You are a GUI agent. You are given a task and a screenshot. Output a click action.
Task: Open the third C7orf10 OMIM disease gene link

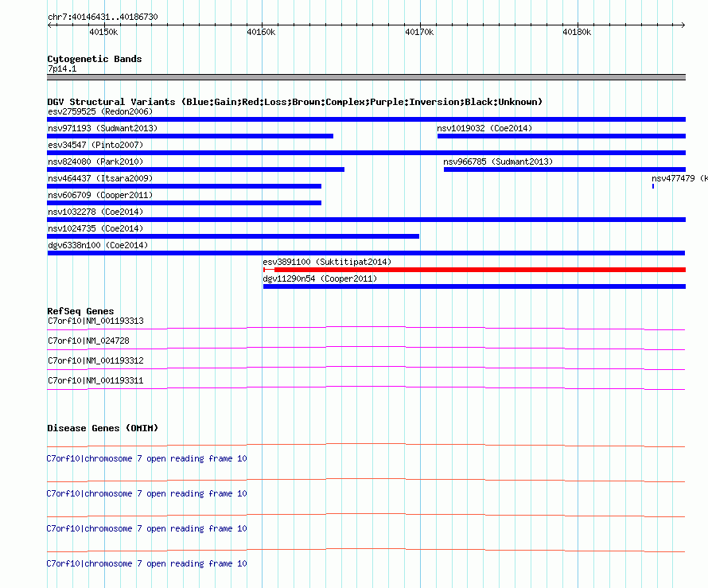pyautogui.click(x=146, y=529)
